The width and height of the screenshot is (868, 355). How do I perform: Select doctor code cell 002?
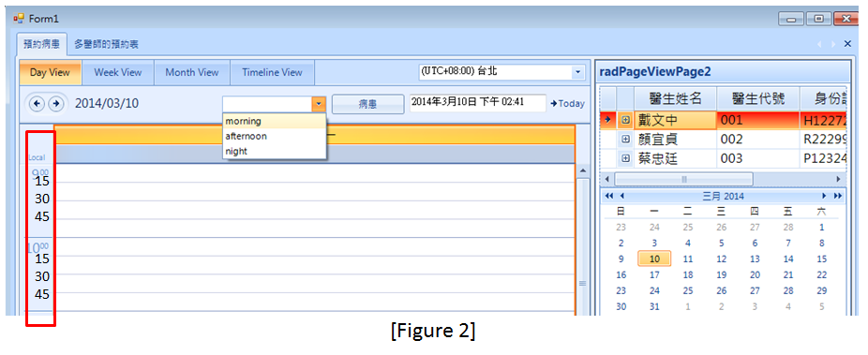(757, 139)
